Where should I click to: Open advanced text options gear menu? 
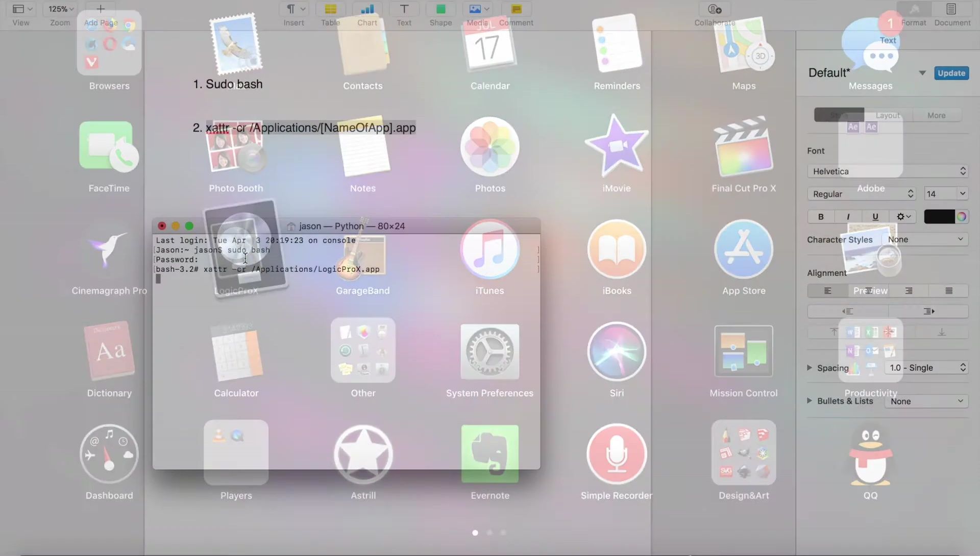pos(903,217)
